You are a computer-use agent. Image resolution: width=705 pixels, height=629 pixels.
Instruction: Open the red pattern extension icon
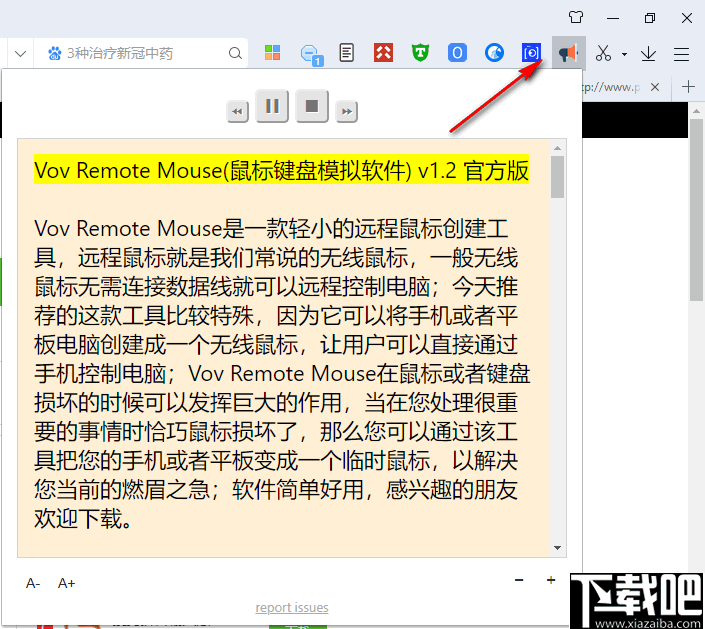click(x=384, y=53)
